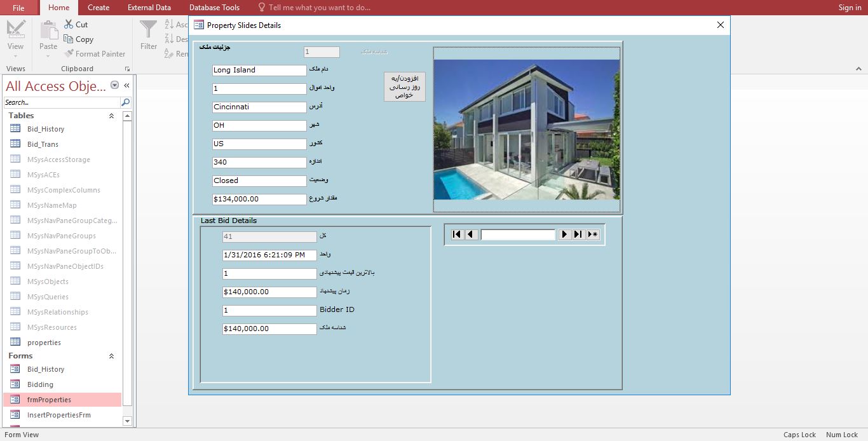Click the navigation pane scroll down arrow
The height and width of the screenshot is (441, 868).
(127, 421)
